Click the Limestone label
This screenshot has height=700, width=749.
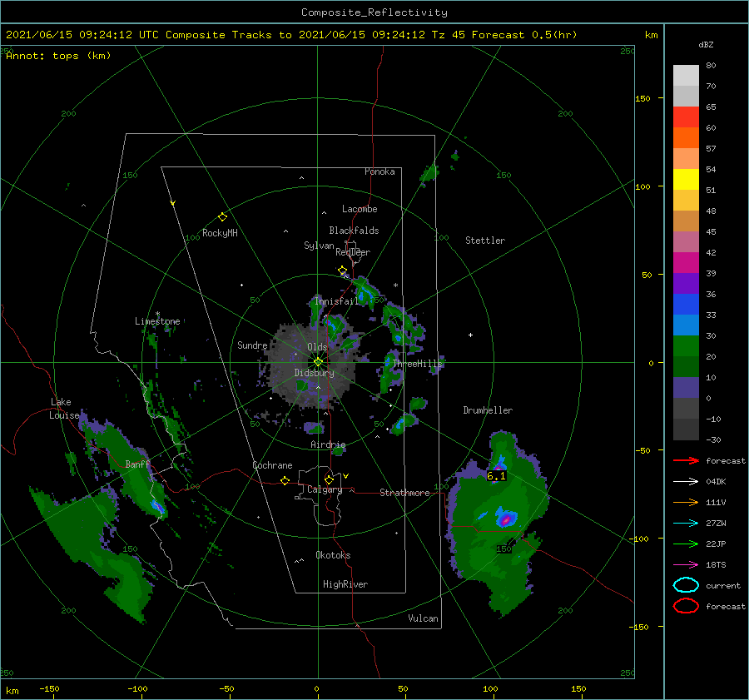157,321
